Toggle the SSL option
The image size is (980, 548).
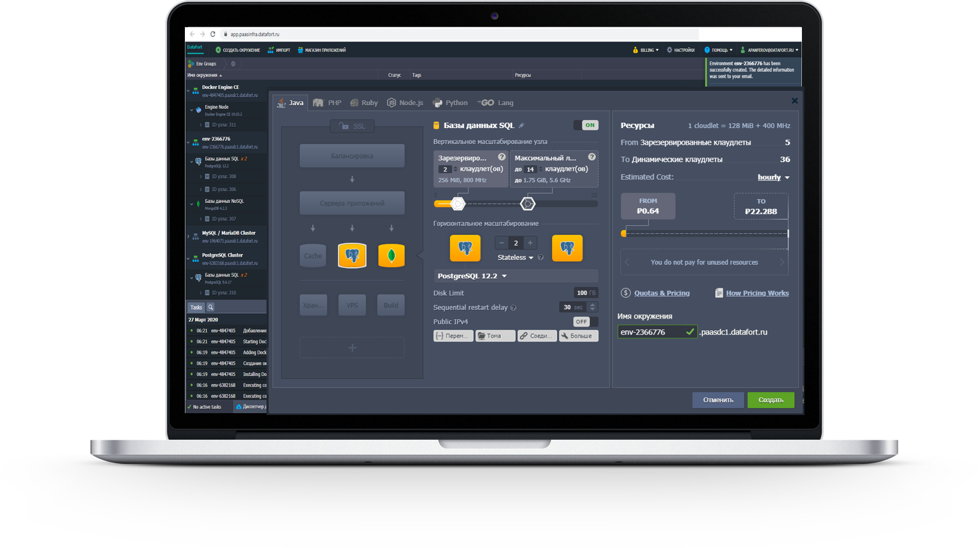[x=352, y=126]
